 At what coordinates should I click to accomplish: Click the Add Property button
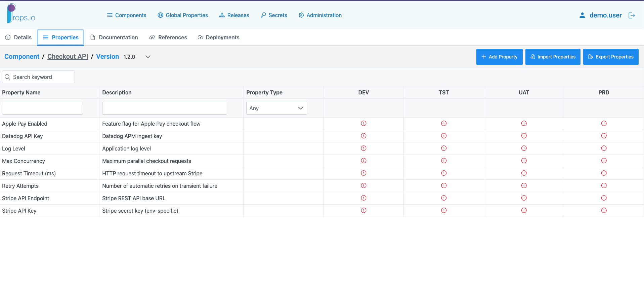pyautogui.click(x=499, y=57)
